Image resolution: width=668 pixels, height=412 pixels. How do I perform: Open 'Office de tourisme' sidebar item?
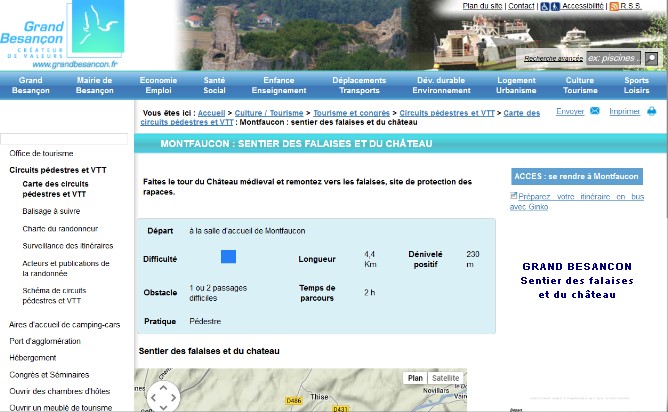click(42, 154)
